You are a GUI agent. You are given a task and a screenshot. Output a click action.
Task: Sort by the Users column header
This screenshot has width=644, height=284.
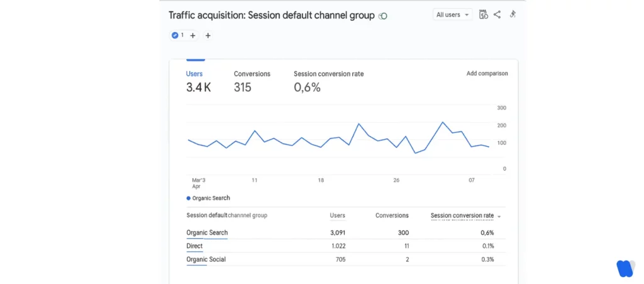point(338,215)
